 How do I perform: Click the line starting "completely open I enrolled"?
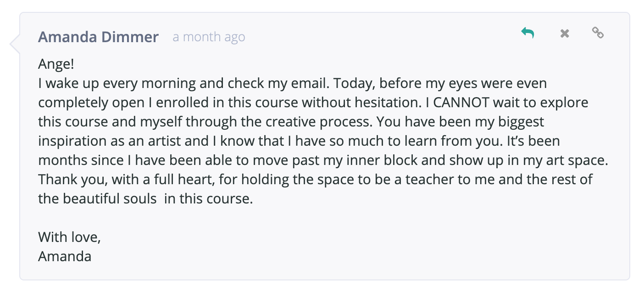(313, 103)
